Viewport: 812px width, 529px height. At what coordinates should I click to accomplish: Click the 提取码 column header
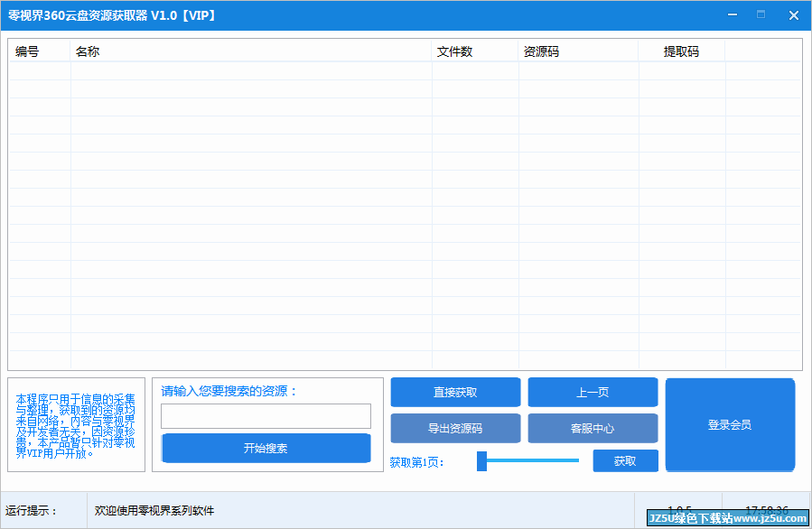[x=682, y=51]
